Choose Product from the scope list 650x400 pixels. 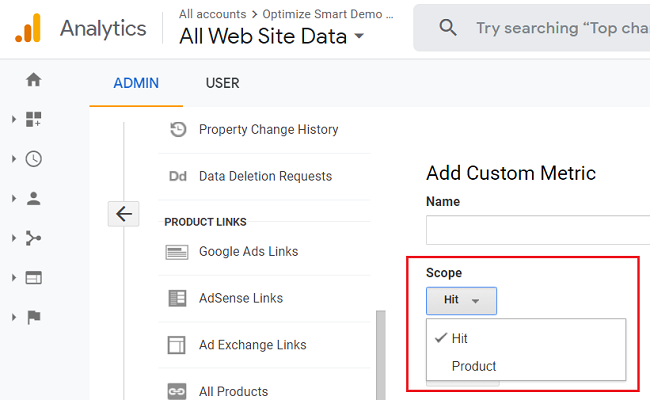(x=474, y=366)
